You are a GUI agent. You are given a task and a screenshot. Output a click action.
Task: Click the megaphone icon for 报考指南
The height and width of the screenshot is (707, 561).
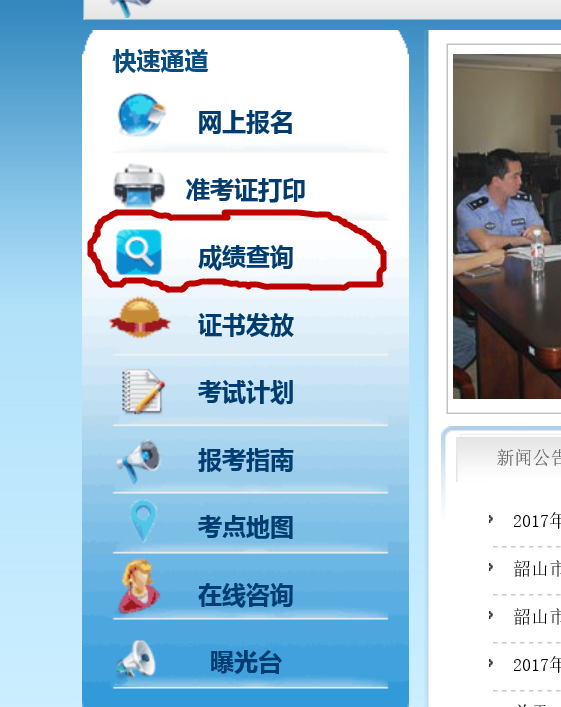[139, 460]
